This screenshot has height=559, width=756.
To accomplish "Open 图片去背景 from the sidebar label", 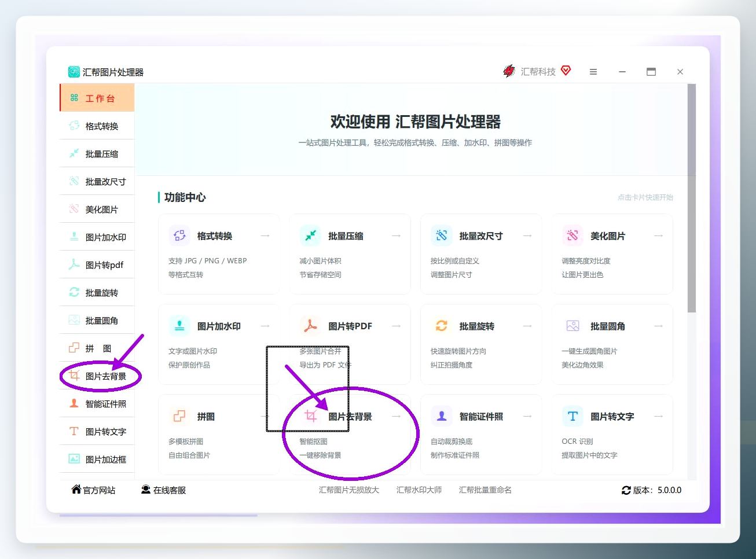I will [106, 376].
